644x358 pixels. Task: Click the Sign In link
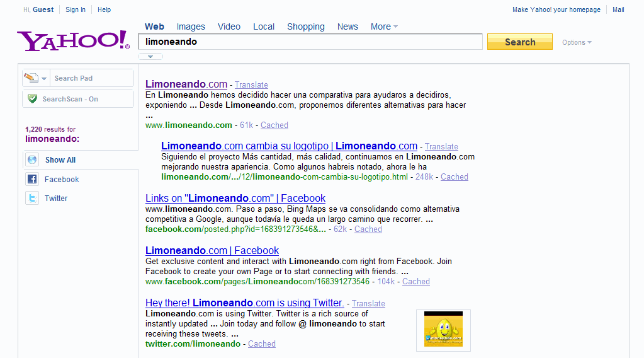(x=76, y=9)
